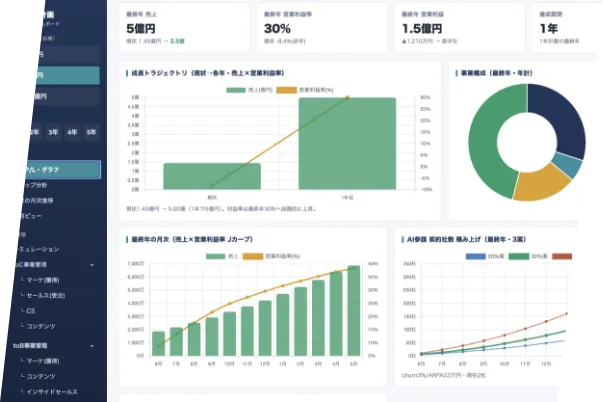Toggle green 売上(億円) legend in trajectory chart
603x402 pixels.
click(249, 90)
